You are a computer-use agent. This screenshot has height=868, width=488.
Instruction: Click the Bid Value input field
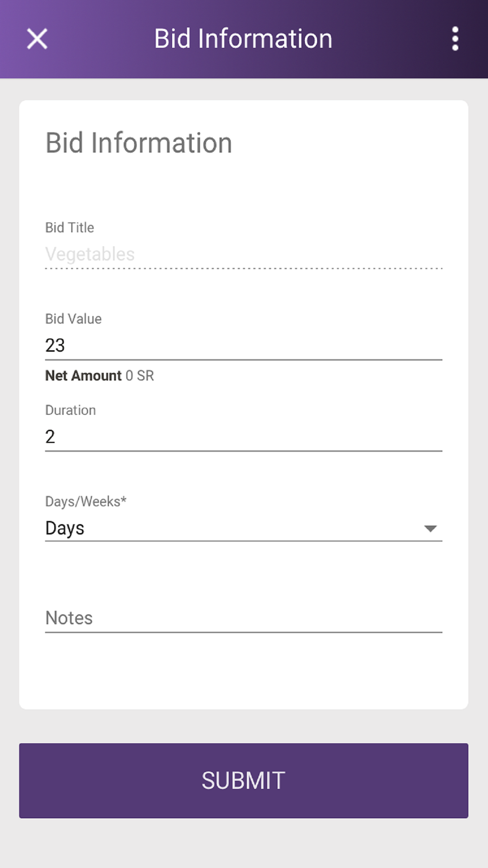[x=244, y=345]
